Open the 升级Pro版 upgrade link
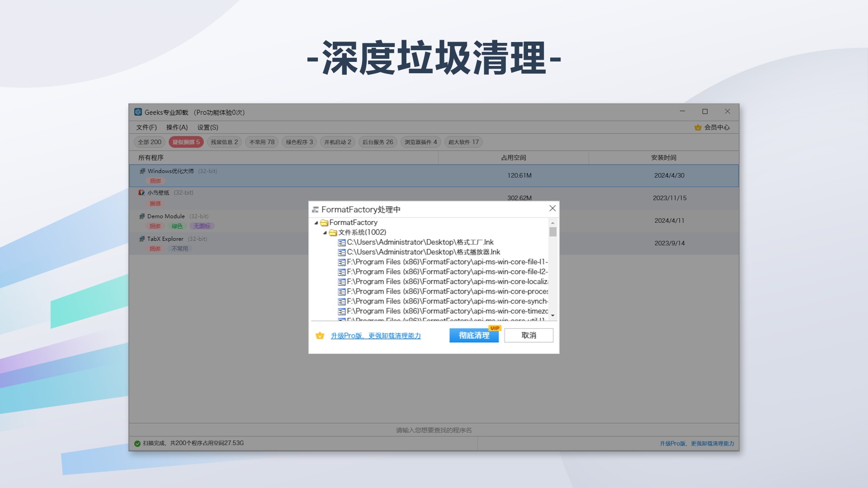 coord(377,336)
